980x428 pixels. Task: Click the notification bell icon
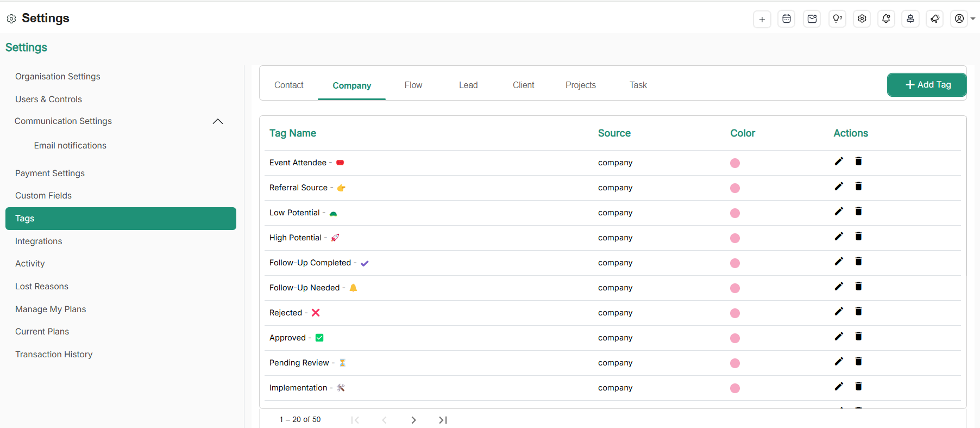pyautogui.click(x=886, y=19)
